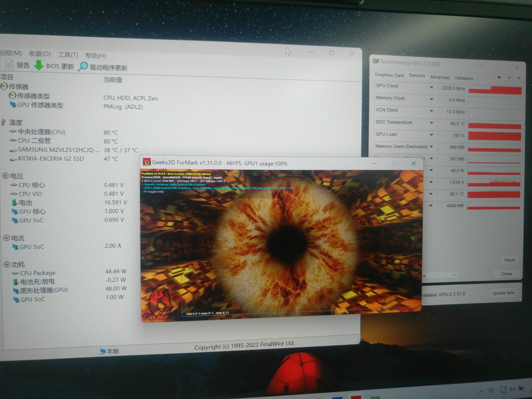The image size is (532, 399).
Task: Click the 100 % GPU Load graph
Action: (494, 136)
